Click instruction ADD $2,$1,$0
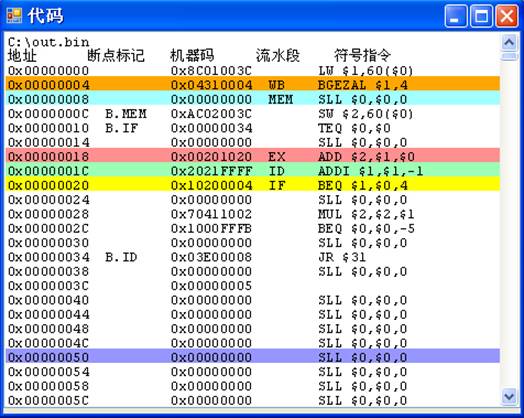 point(367,157)
